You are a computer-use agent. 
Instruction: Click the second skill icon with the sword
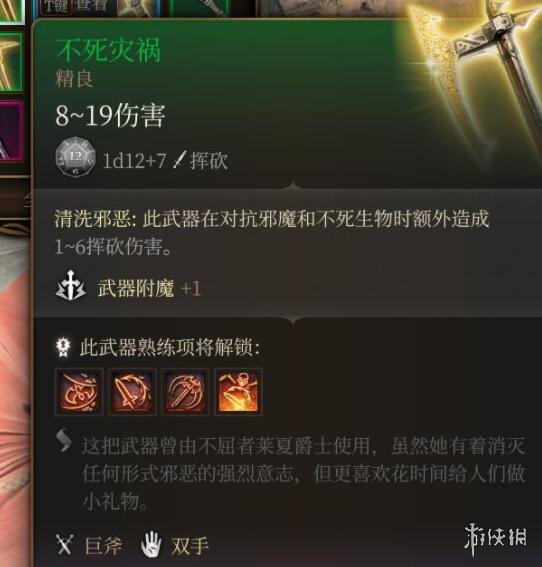[x=132, y=392]
